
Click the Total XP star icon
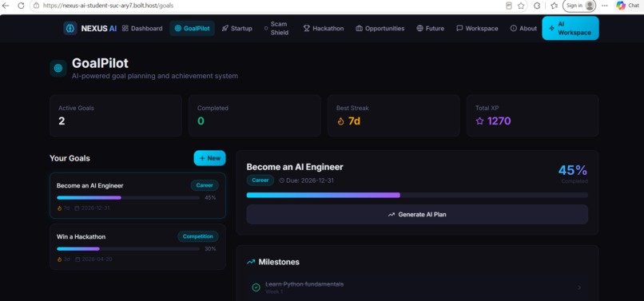[479, 121]
